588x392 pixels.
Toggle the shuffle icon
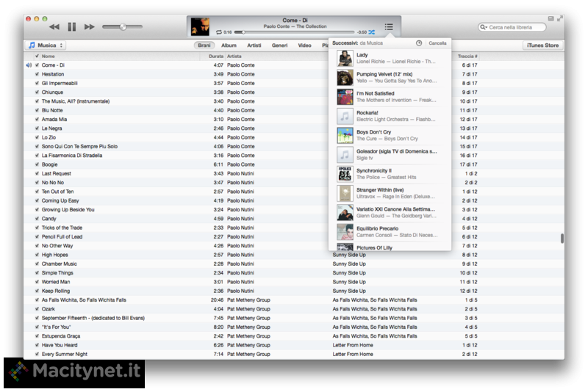click(372, 32)
